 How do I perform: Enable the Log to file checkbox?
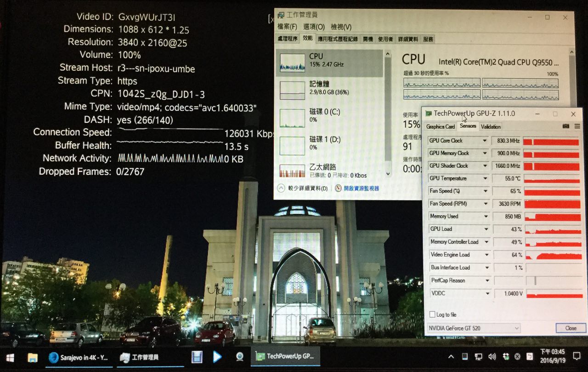point(432,315)
